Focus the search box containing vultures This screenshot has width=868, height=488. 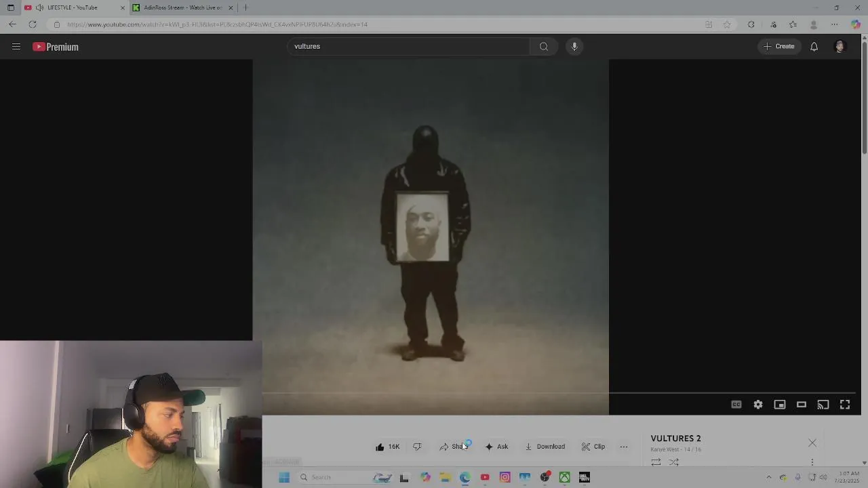(x=410, y=47)
